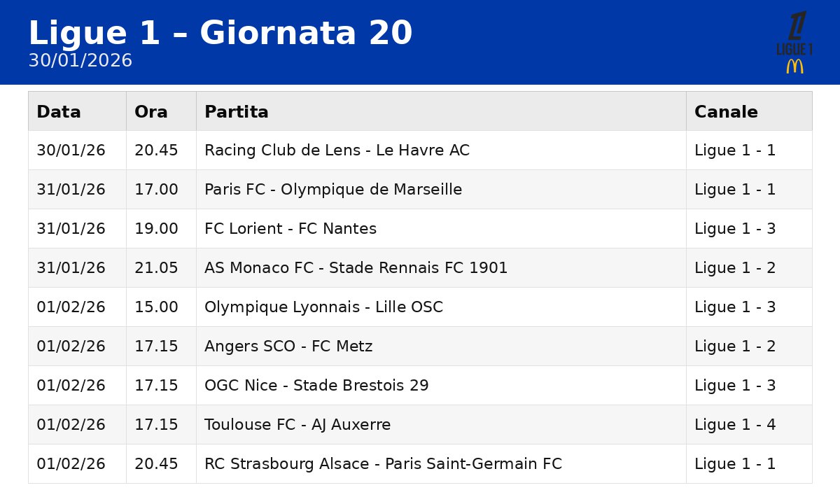Screen dimensions: 840x504
Task: Click the McDonald's arches icon under logo
Action: [794, 66]
